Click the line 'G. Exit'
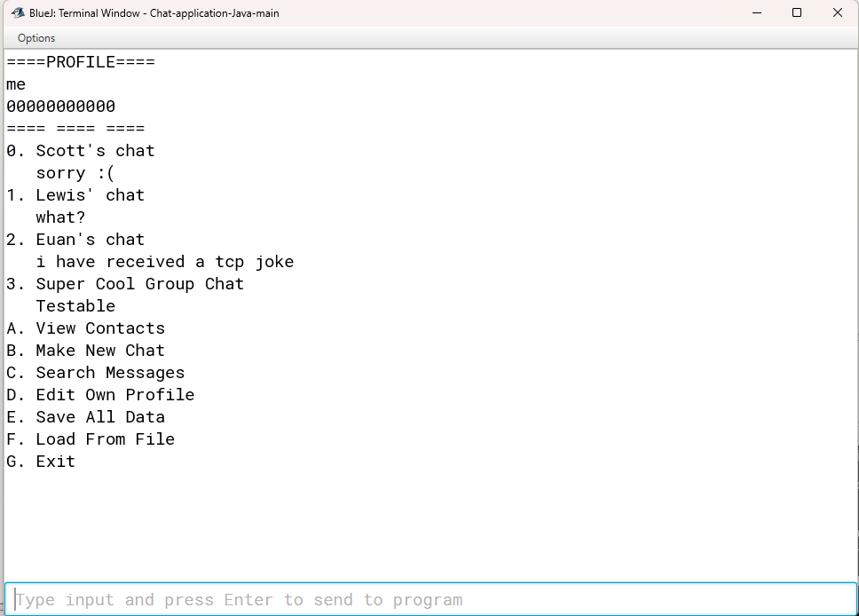 (41, 462)
